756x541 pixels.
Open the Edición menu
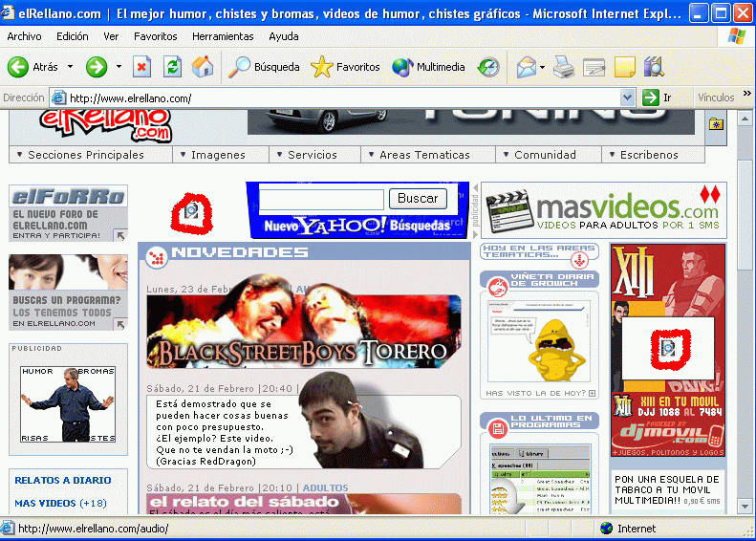coord(73,36)
